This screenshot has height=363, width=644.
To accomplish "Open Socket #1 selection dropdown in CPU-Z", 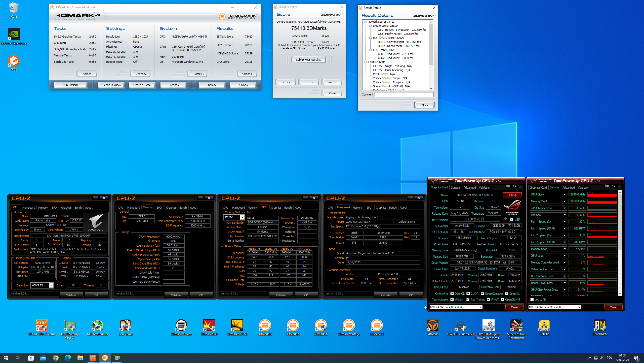I will (x=51, y=285).
